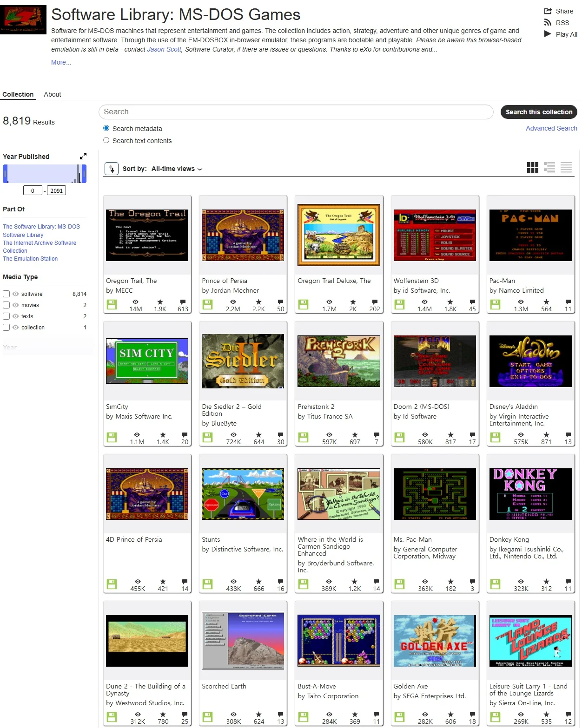Switch to extended list view
This screenshot has width=582, height=728.
(549, 168)
